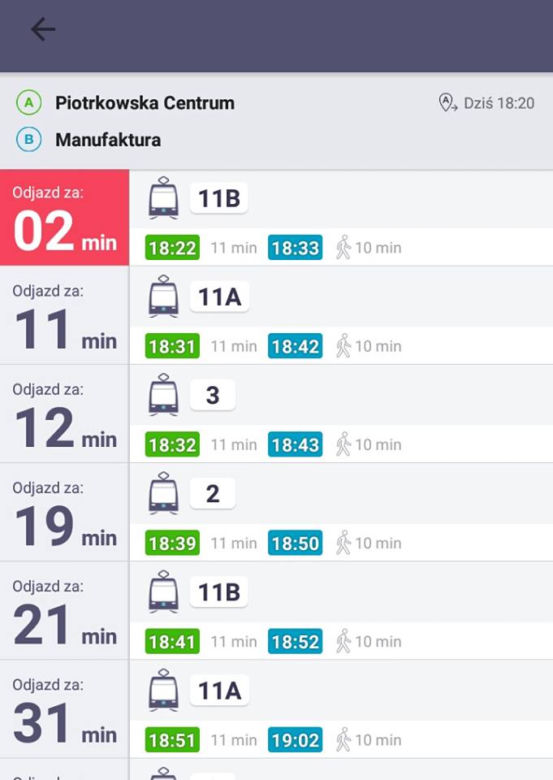Viewport: 553px width, 780px height.
Task: Edit destination stop Manufaktura
Action: pyautogui.click(x=108, y=140)
